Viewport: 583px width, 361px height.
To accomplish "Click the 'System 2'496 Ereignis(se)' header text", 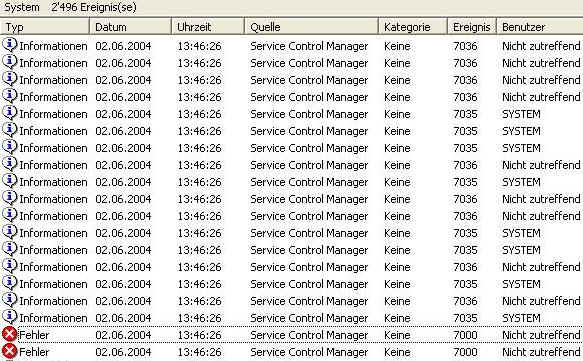I will click(70, 7).
